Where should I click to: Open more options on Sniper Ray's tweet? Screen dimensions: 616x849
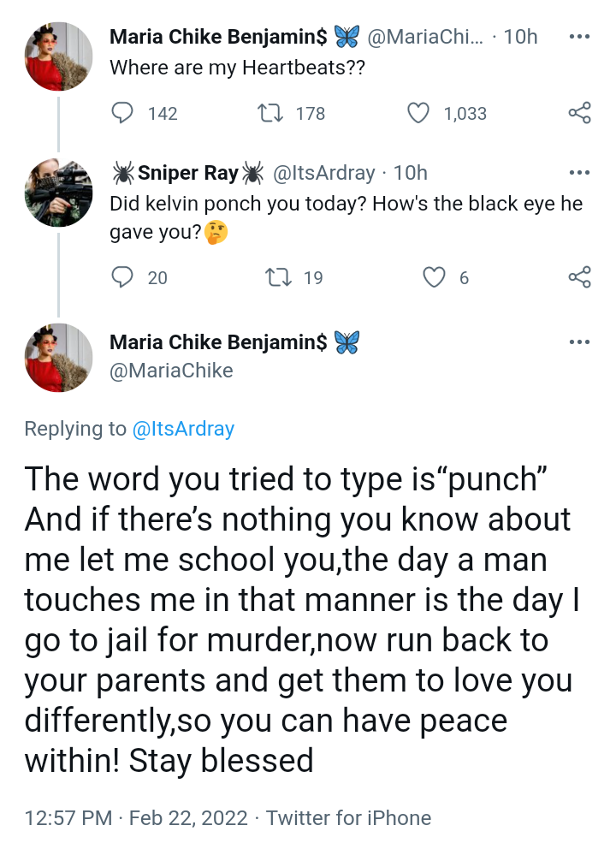click(x=579, y=174)
